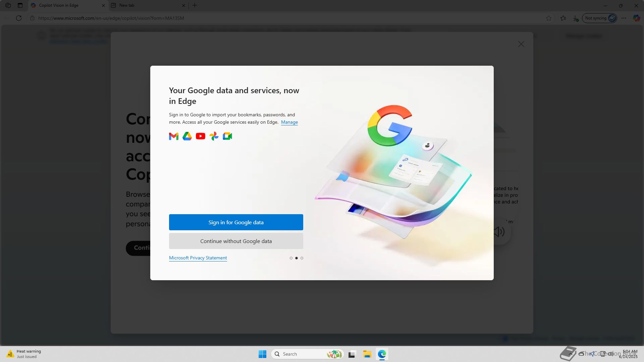The width and height of the screenshot is (644, 362).
Task: Click the Google Drive icon
Action: tap(187, 136)
